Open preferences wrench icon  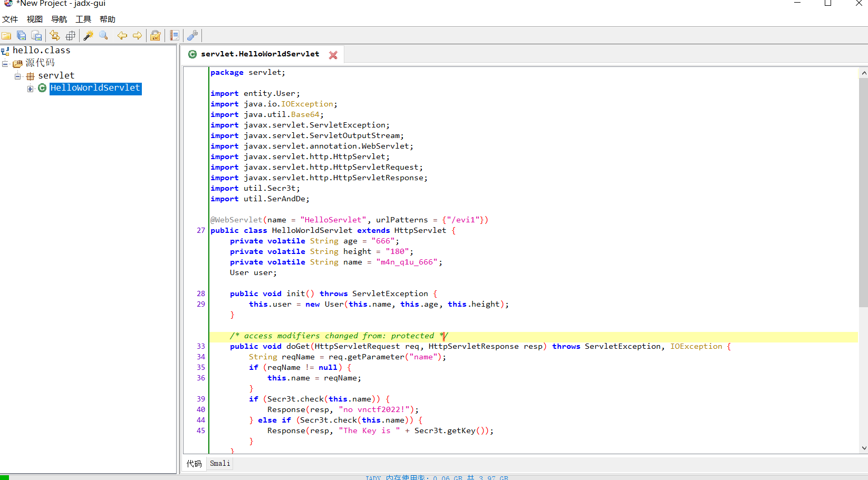[x=193, y=36]
